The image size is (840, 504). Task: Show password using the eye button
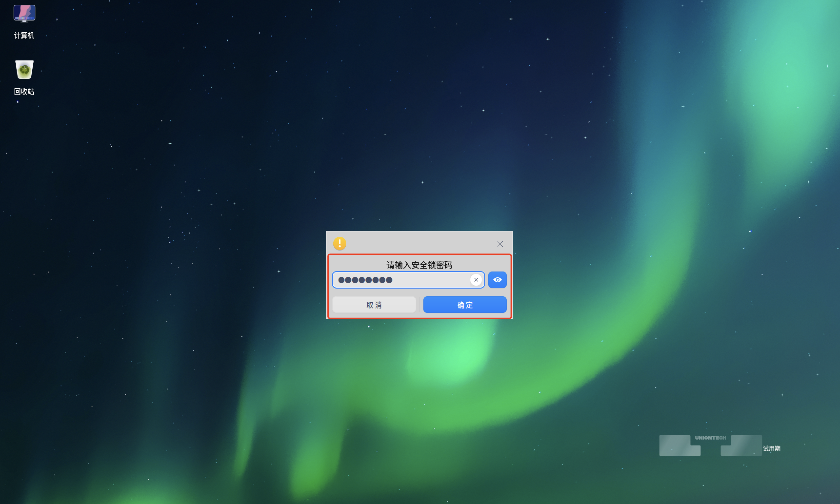click(497, 280)
